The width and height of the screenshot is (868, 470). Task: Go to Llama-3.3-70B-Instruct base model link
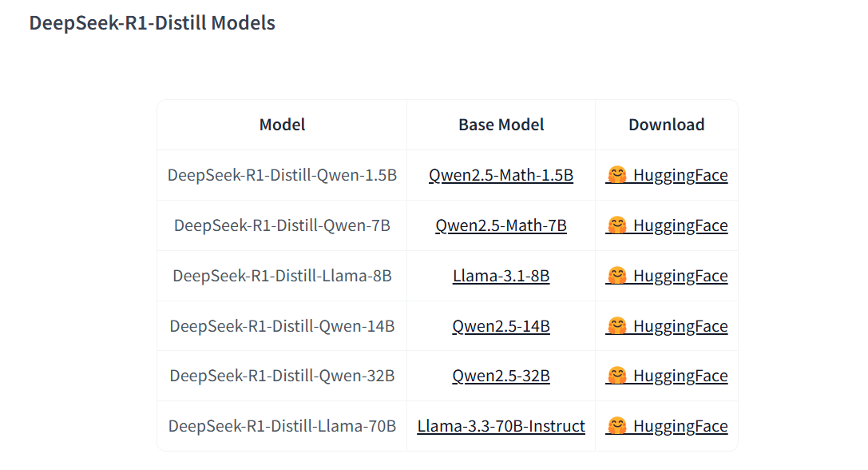501,426
